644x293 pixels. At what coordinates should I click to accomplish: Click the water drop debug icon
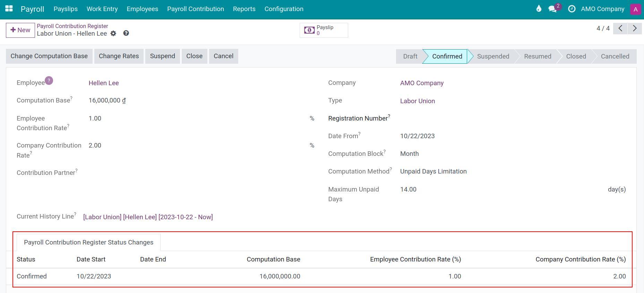539,9
